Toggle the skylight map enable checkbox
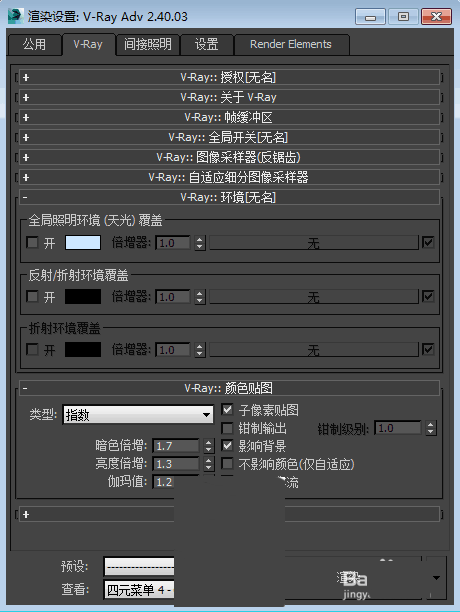This screenshot has width=460, height=612. click(428, 243)
